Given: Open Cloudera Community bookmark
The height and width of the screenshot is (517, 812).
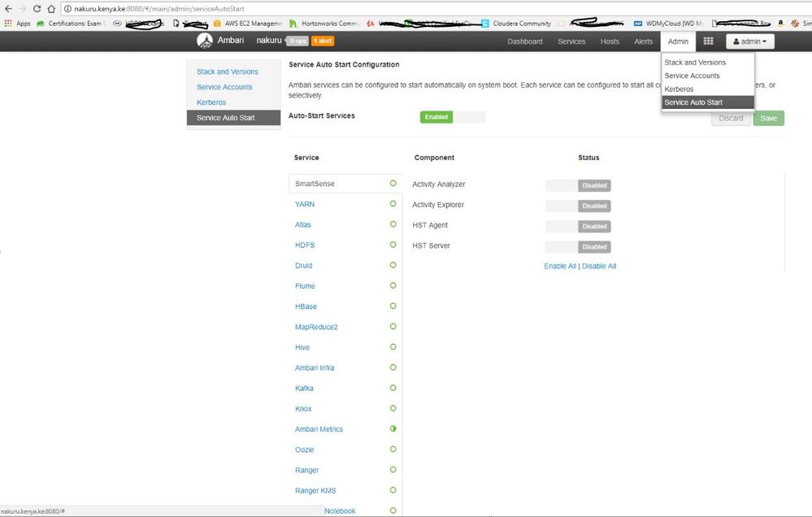Looking at the screenshot, I should (516, 24).
